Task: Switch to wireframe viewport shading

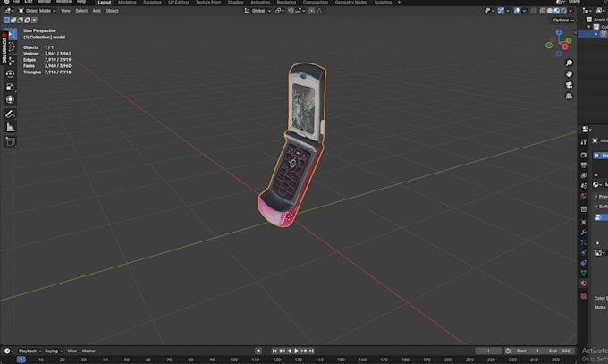Action: (543, 11)
